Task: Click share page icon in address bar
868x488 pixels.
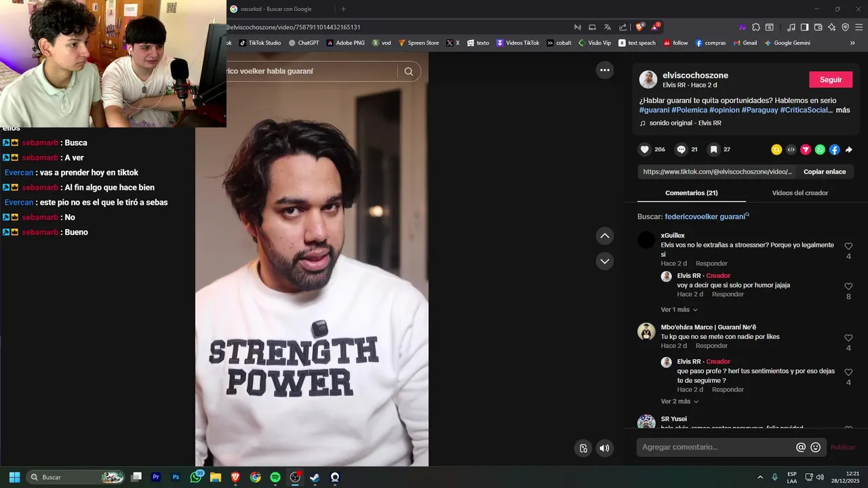Action: click(623, 27)
